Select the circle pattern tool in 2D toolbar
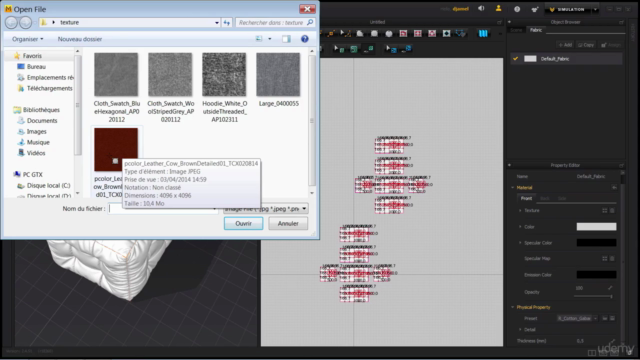This screenshot has height=360, width=640. 389,33
